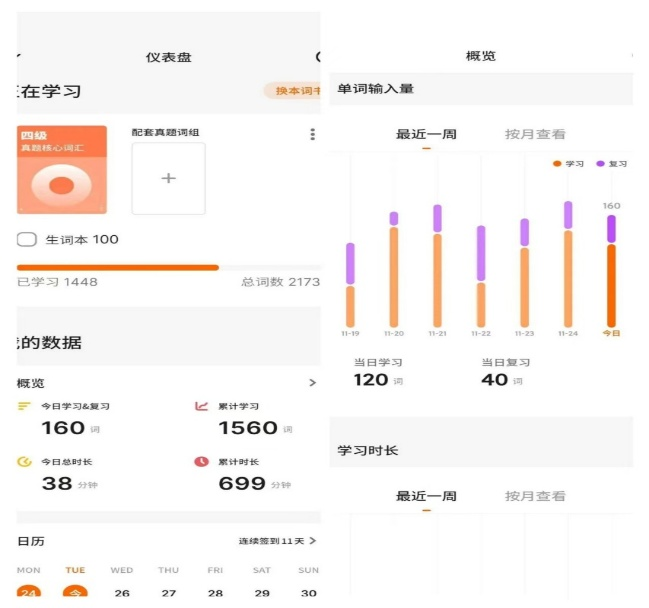Select date 24 in the calendar

[x=28, y=593]
